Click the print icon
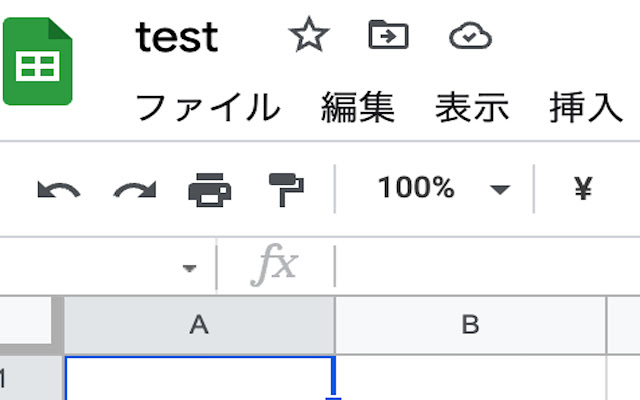The height and width of the screenshot is (400, 640). pos(209,190)
